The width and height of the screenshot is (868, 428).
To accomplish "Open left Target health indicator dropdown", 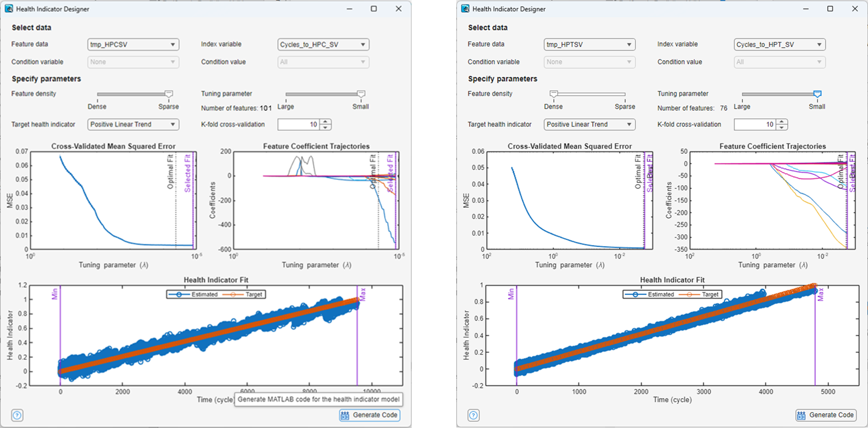I will click(133, 124).
